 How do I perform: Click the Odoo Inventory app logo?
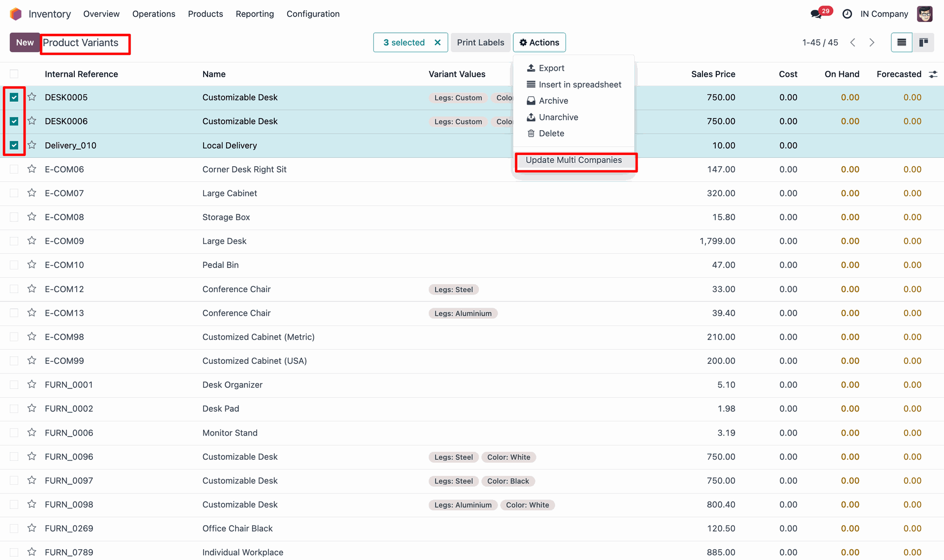(16, 14)
